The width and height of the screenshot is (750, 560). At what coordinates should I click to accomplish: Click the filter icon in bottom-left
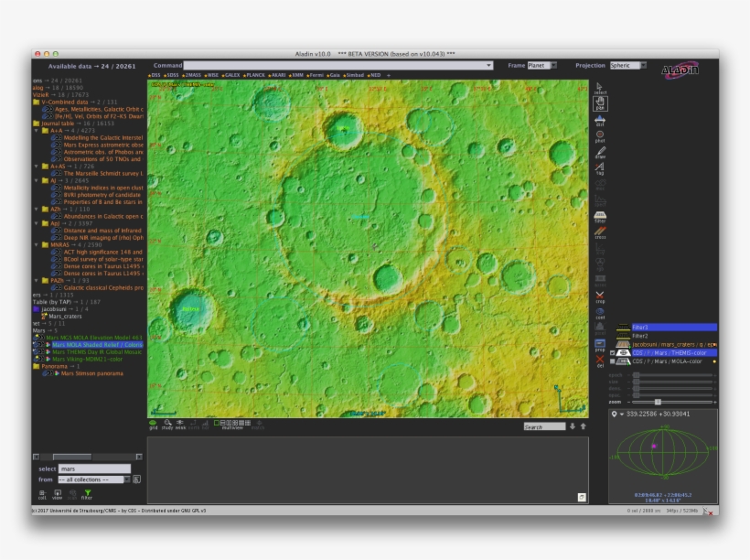pos(88,494)
